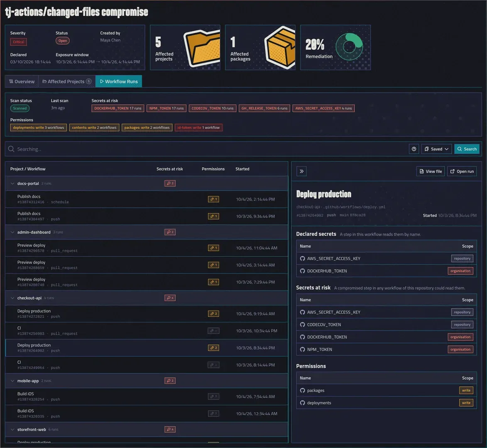Collapse the storefront-web project group
Screen dimensions: 487x448
pos(12,429)
